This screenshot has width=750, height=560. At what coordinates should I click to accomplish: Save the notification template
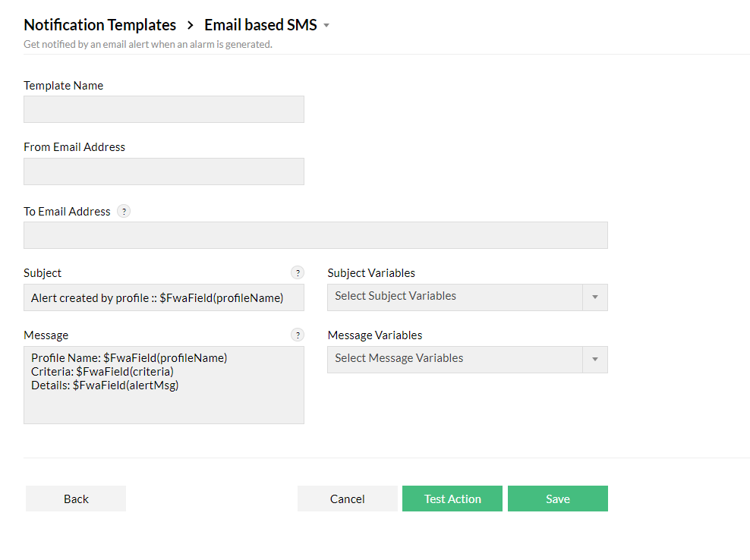coord(558,499)
